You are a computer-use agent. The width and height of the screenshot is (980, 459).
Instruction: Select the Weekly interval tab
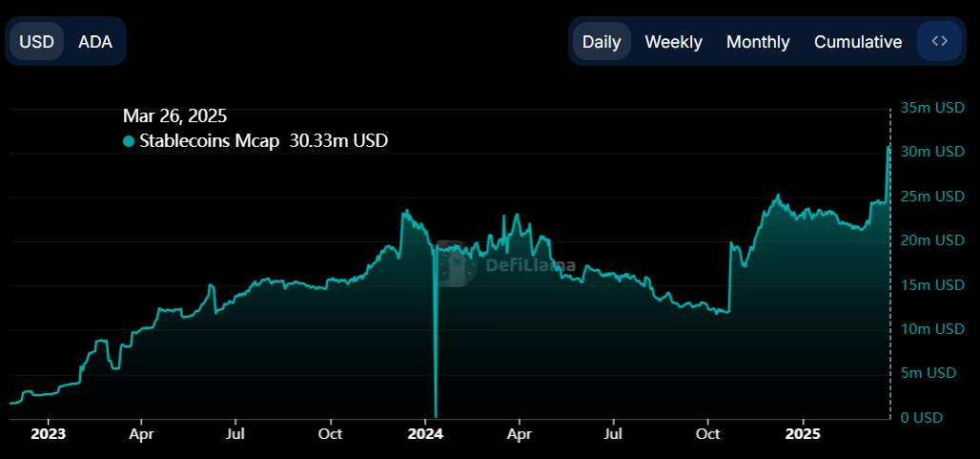pos(673,42)
